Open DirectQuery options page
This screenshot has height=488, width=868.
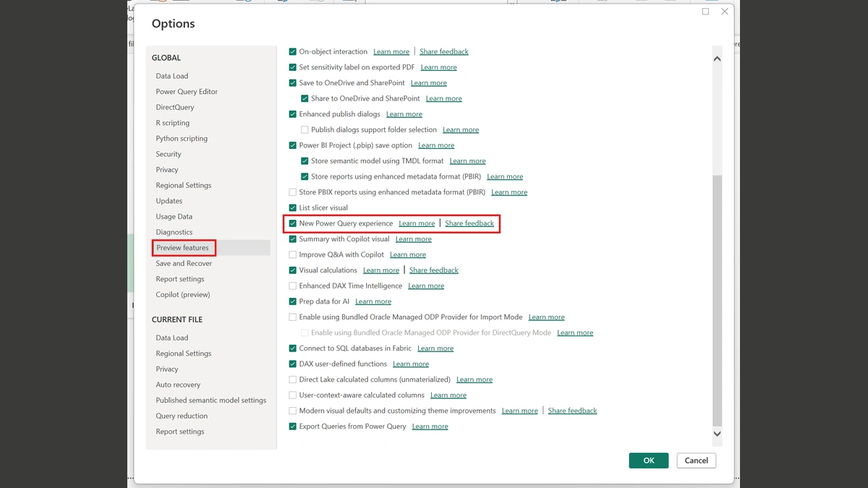point(175,107)
